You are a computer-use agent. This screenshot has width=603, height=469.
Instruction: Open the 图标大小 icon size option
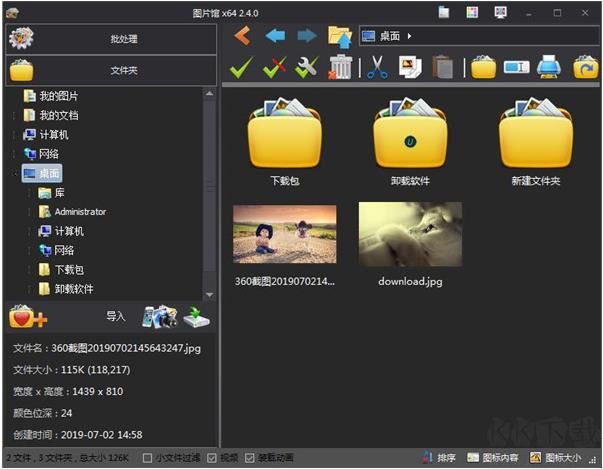coord(556,457)
